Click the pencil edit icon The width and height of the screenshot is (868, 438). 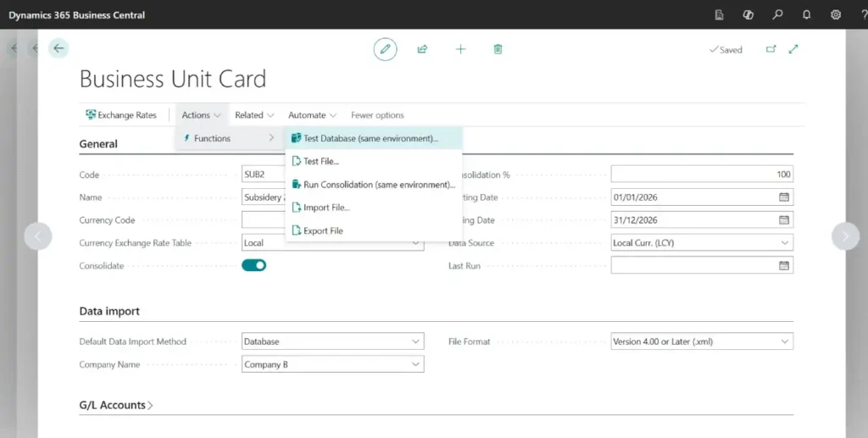point(386,49)
